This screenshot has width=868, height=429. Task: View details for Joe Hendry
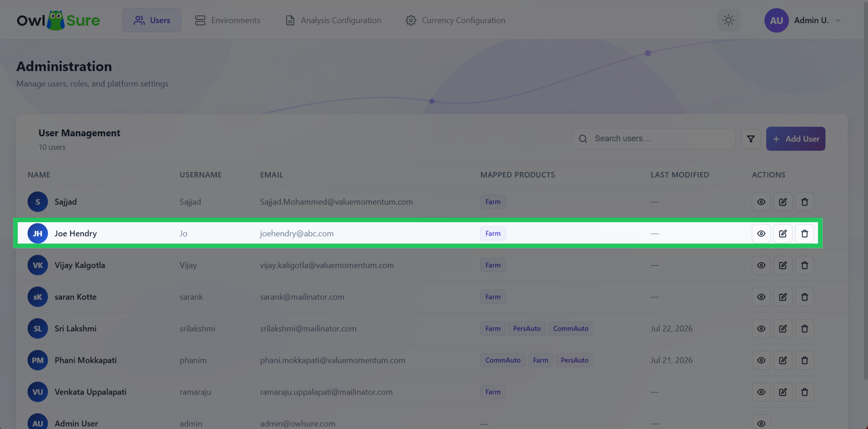point(761,234)
